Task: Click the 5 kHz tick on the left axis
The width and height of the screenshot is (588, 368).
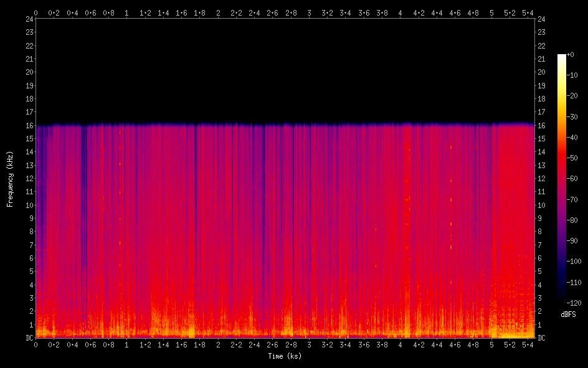Action: click(29, 271)
